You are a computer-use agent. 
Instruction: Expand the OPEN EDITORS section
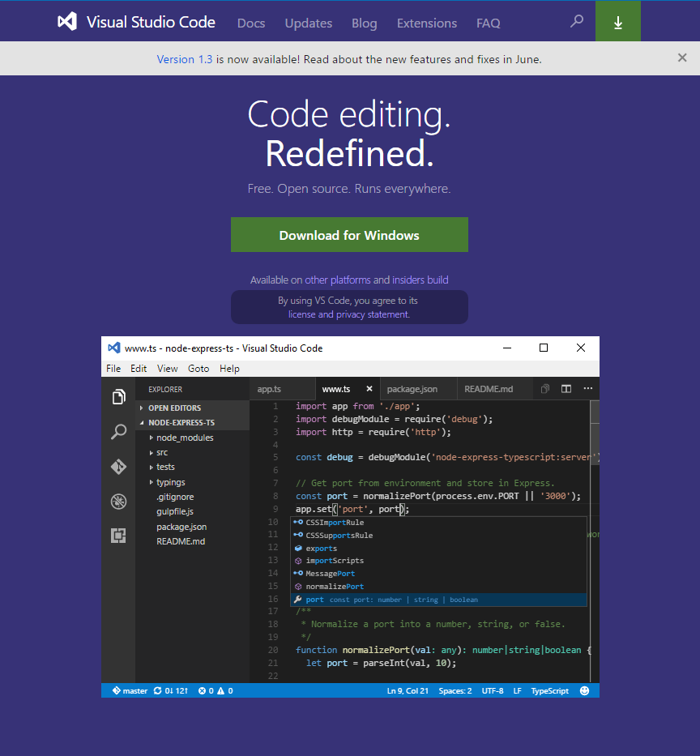click(141, 408)
